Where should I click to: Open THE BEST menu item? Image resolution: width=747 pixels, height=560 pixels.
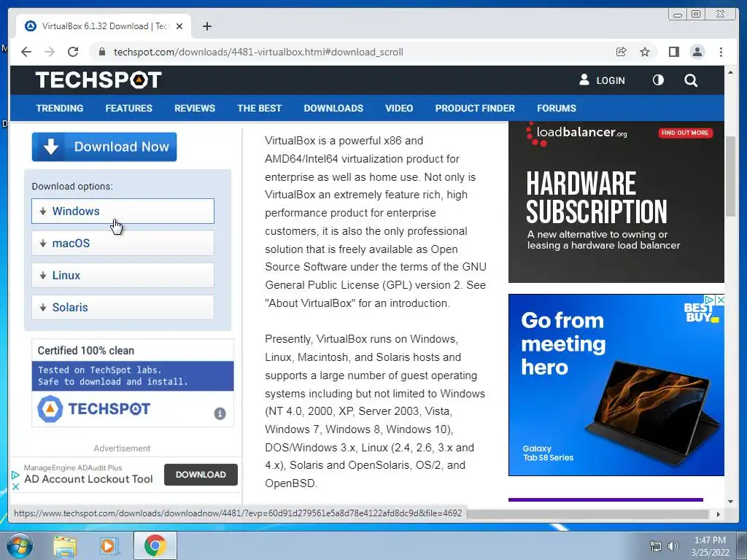[259, 108]
